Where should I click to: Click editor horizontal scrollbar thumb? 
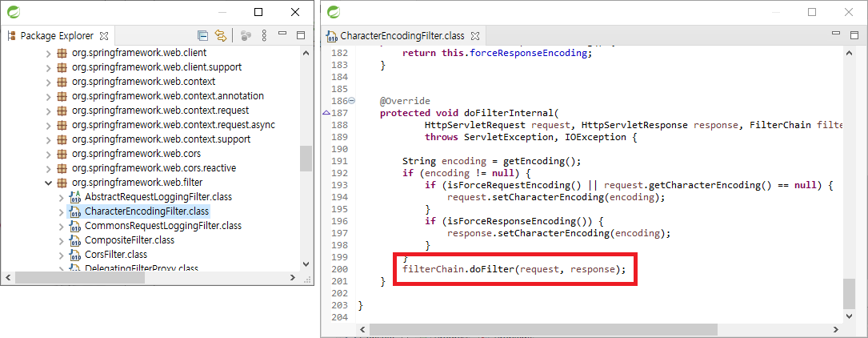pyautogui.click(x=543, y=329)
